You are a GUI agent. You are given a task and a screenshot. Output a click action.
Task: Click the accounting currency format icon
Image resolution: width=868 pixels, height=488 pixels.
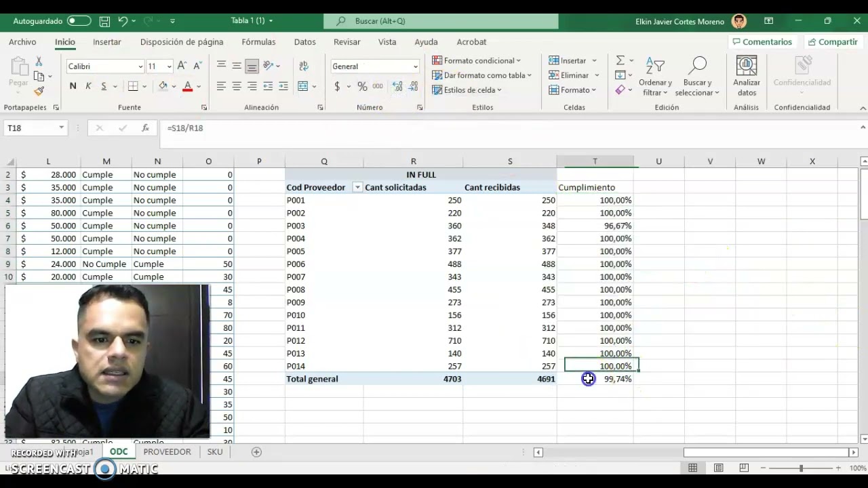337,86
